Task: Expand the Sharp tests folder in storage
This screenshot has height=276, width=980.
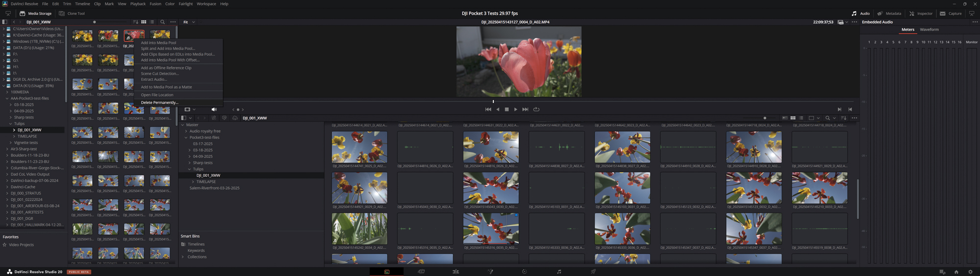Action: coord(11,118)
